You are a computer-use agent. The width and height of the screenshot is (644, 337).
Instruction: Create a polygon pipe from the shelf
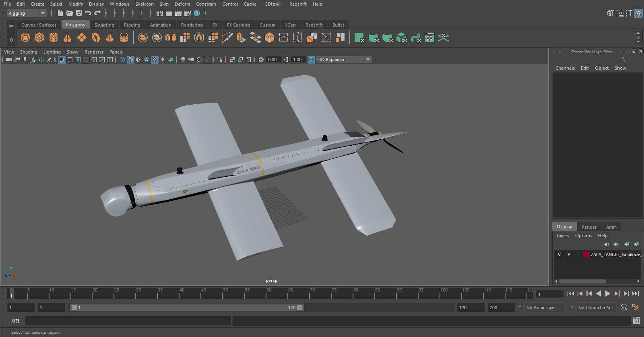point(124,38)
